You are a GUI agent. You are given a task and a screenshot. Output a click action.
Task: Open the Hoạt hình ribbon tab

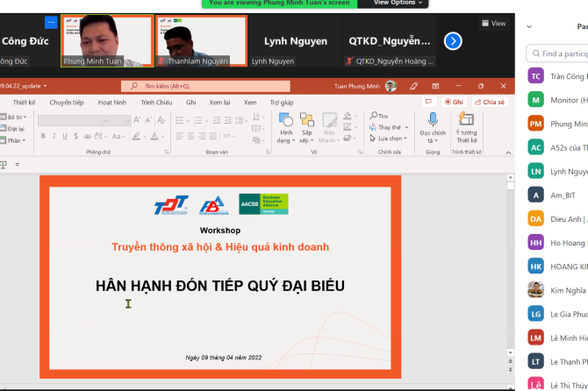click(111, 103)
